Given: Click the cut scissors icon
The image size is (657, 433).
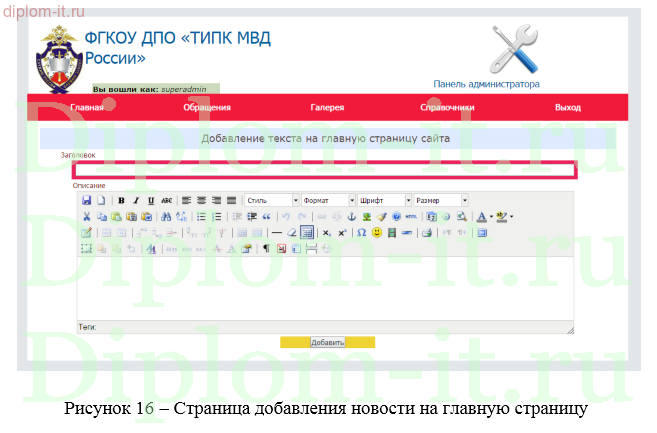Looking at the screenshot, I should [87, 216].
